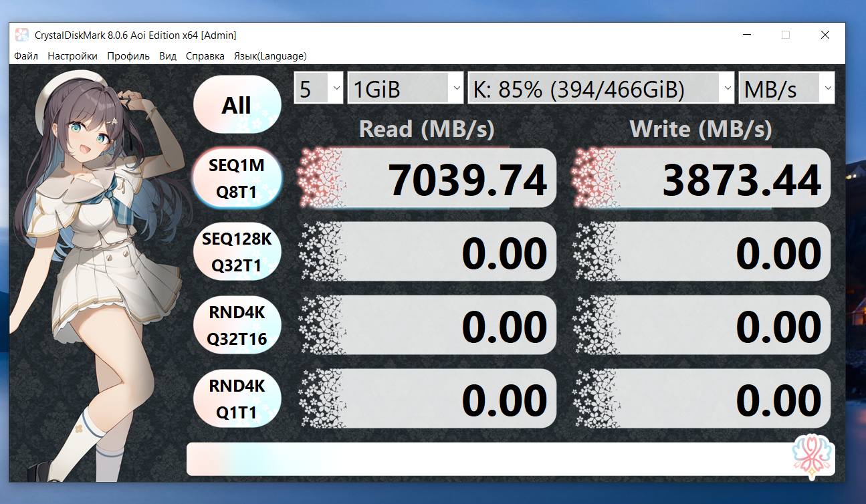The image size is (866, 504).
Task: Open the test count dropdown showing 5
Action: (319, 89)
